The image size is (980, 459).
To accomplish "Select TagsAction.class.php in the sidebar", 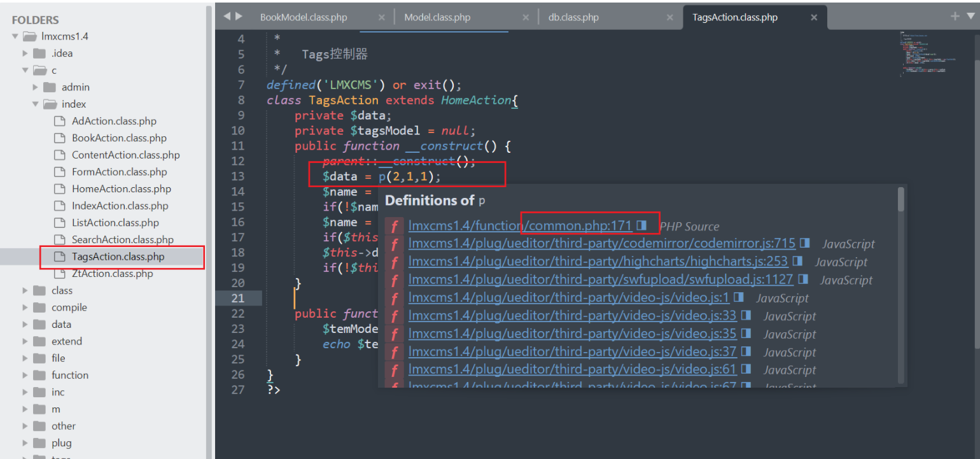I will 118,257.
